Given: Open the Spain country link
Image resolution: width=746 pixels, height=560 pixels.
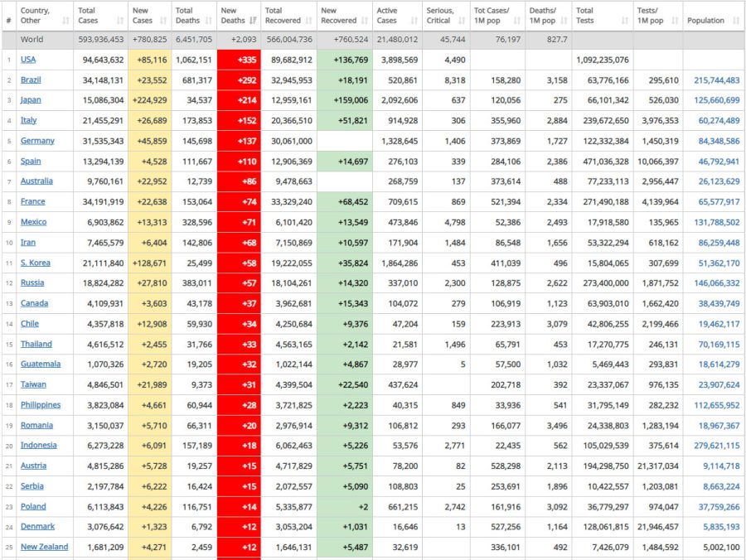Looking at the screenshot, I should (31, 162).
